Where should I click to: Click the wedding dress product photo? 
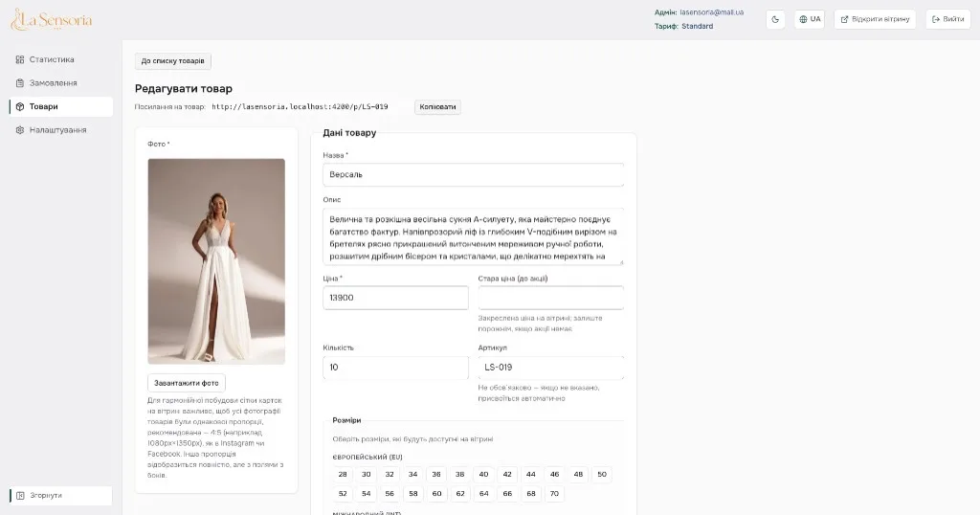tap(216, 261)
